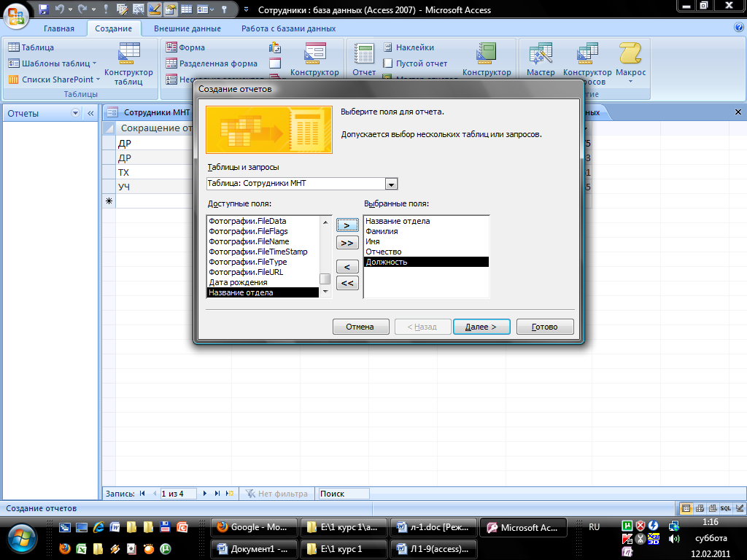This screenshot has width=747, height=560.
Task: Select the Создание ribbon tab
Action: (x=113, y=28)
